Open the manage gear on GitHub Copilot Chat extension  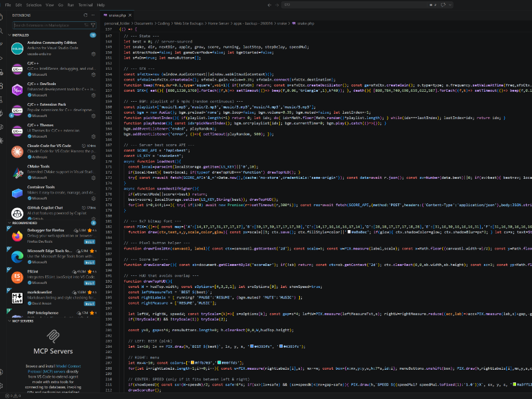tap(92, 219)
